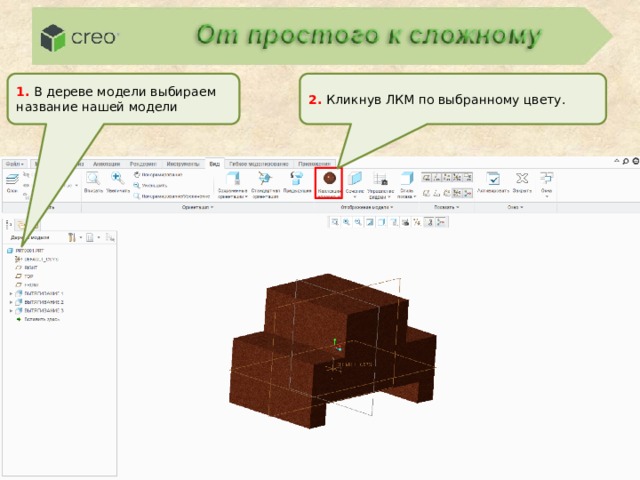Toggle fourth highlighted icon in Показать bottom row
The image size is (640, 480).
pyautogui.click(x=457, y=193)
